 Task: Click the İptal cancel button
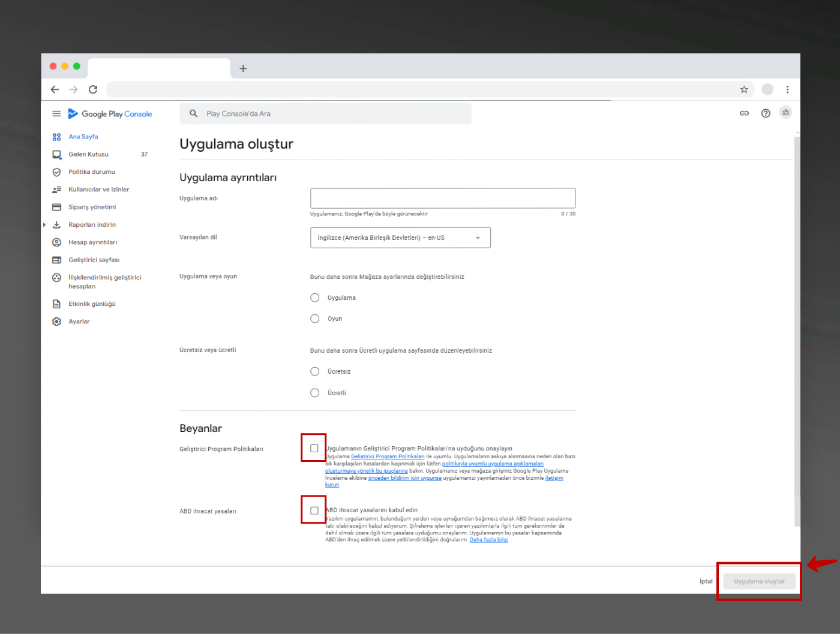tap(706, 581)
